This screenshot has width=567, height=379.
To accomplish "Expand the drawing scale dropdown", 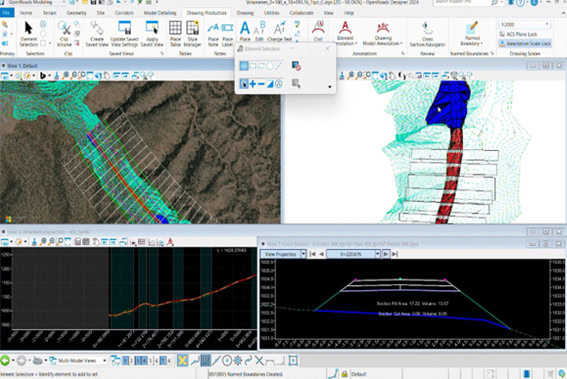I will tap(547, 25).
